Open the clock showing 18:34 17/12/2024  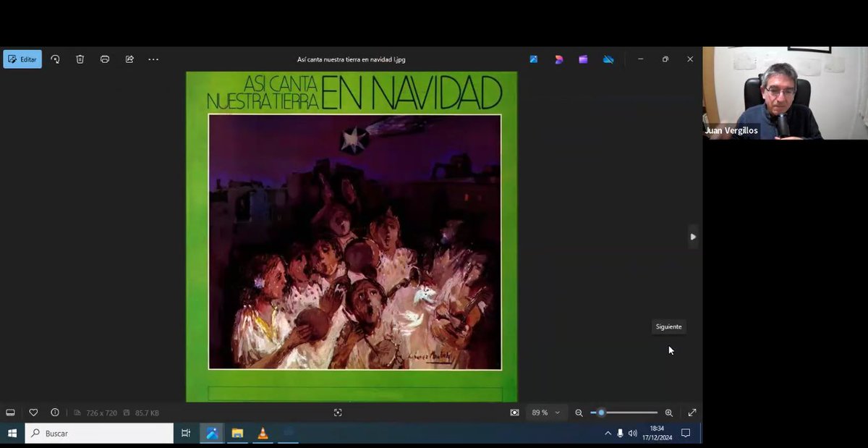(657, 433)
